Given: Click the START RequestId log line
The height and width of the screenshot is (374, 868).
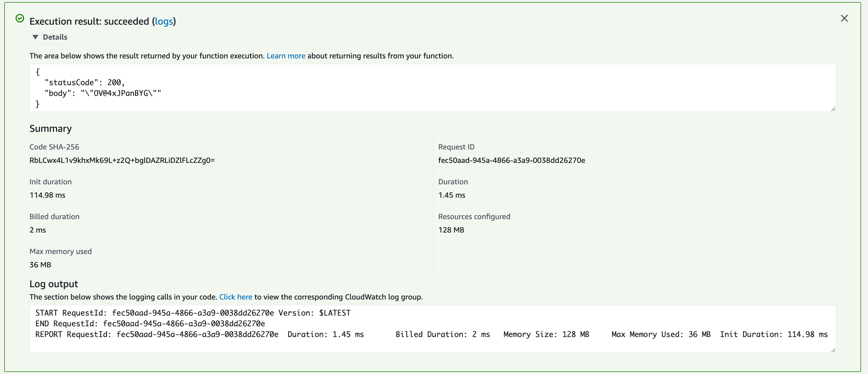Looking at the screenshot, I should pos(193,313).
